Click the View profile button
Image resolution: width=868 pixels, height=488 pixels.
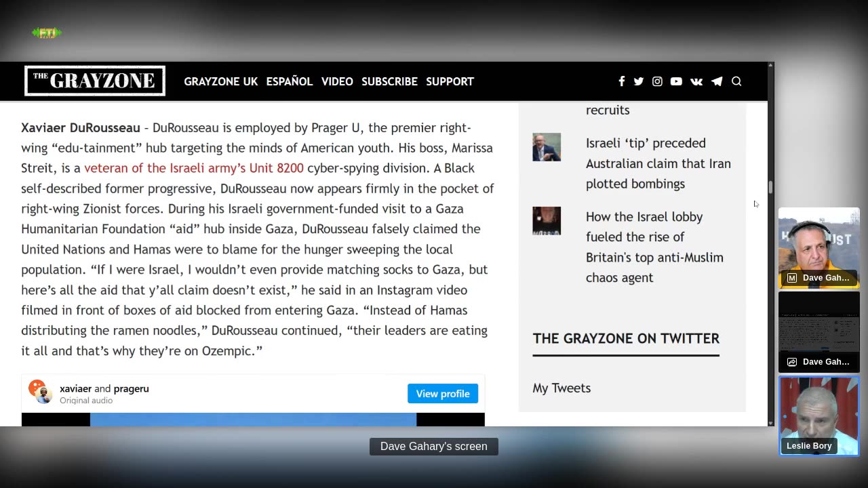click(x=443, y=394)
